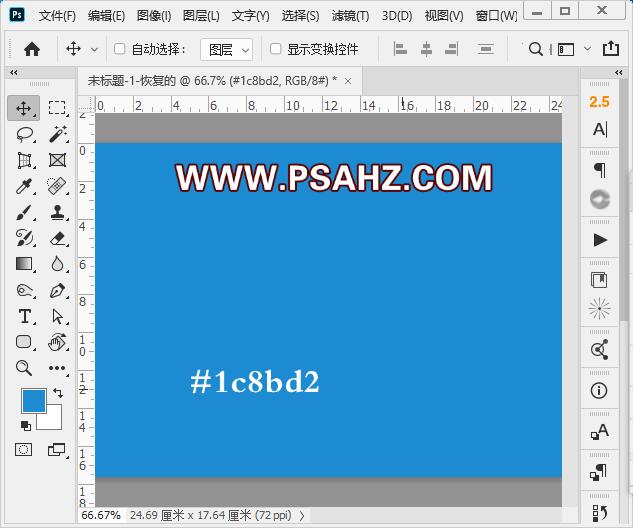The width and height of the screenshot is (633, 528).
Task: Swap foreground and background colors
Action: (x=58, y=393)
